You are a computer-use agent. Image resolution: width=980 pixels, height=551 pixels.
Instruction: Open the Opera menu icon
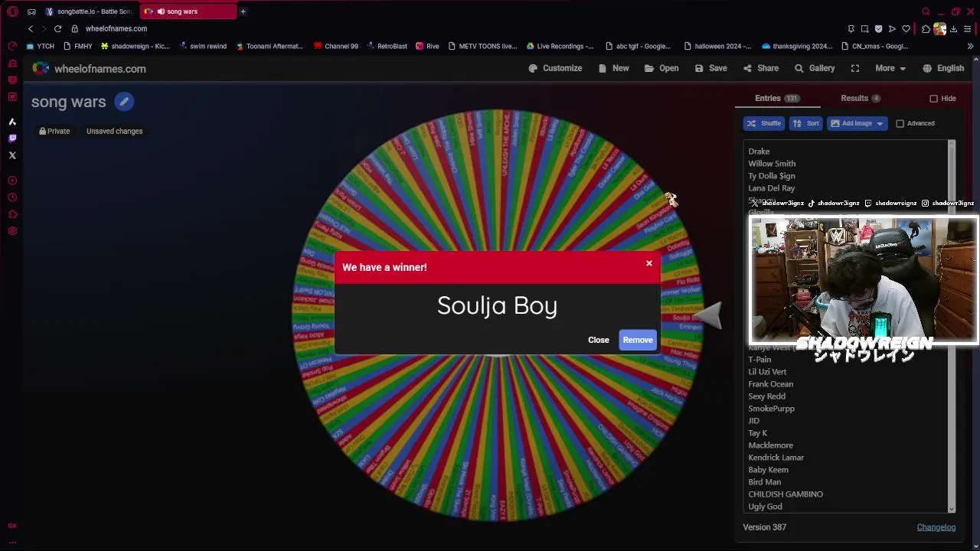point(12,11)
